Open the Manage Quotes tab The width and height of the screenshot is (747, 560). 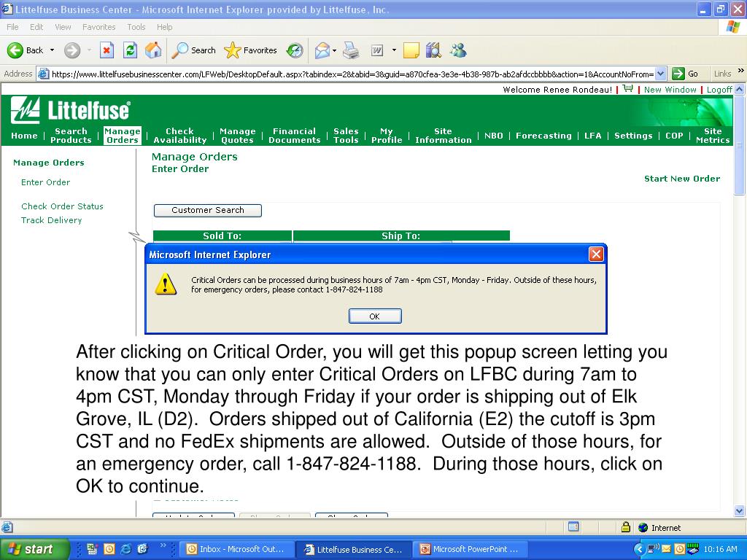[238, 136]
